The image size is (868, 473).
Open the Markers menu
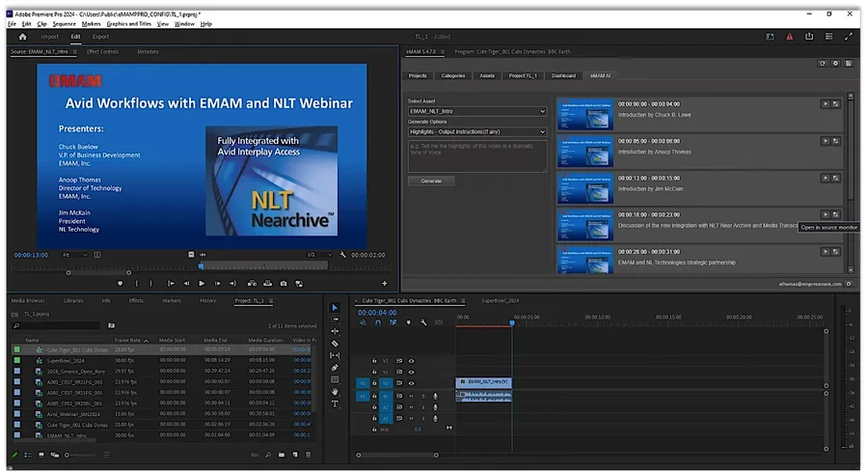[92, 24]
